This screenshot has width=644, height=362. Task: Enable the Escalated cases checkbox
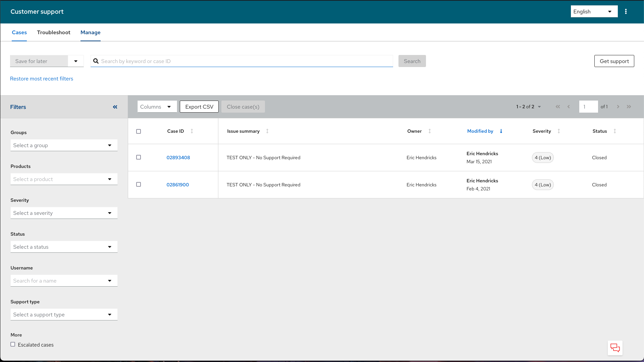[13, 344]
